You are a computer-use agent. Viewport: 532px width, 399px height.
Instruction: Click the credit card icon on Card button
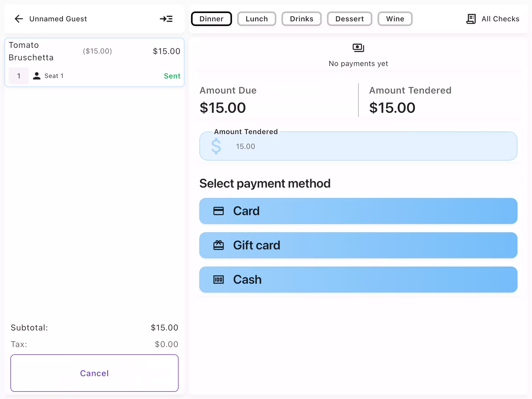(x=219, y=211)
